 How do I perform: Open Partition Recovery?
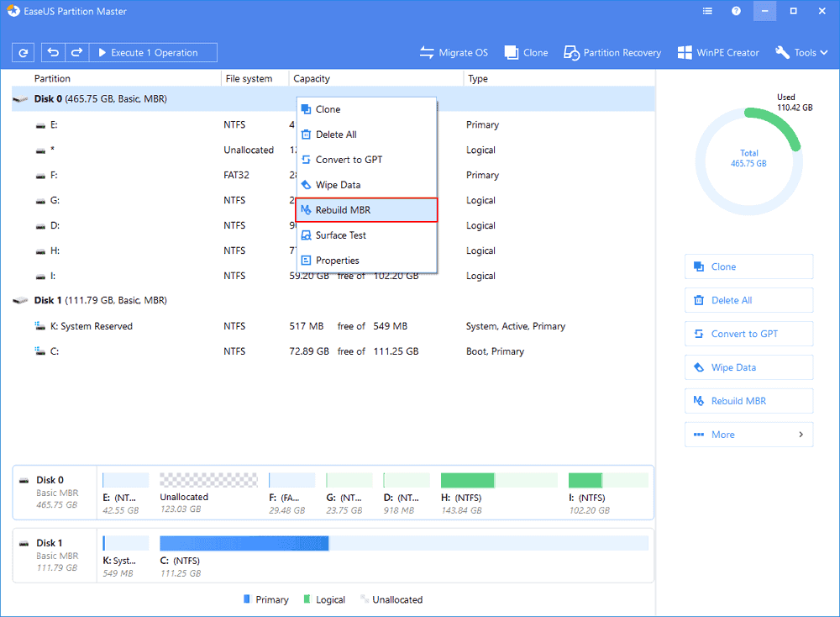[612, 52]
